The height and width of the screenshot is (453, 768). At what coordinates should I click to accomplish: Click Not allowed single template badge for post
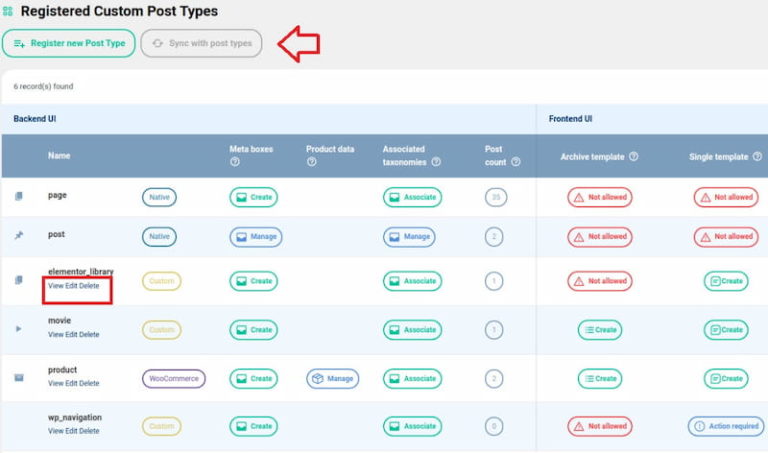[726, 237]
